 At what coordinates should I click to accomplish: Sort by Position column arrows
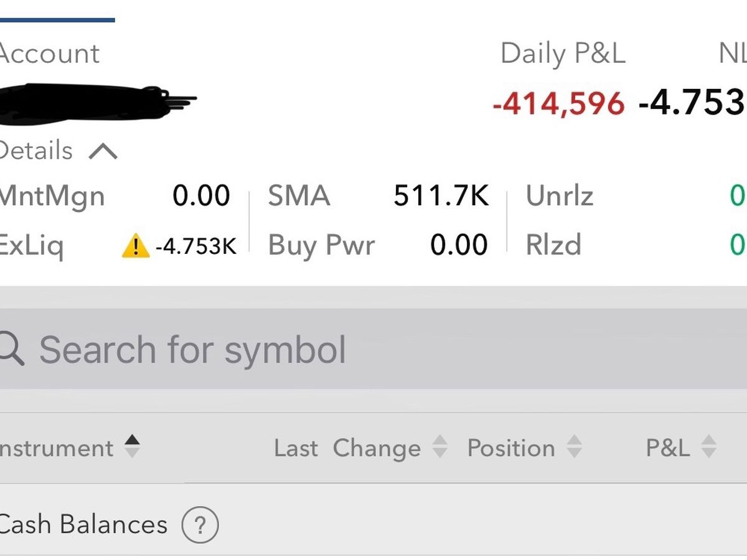[x=574, y=447]
